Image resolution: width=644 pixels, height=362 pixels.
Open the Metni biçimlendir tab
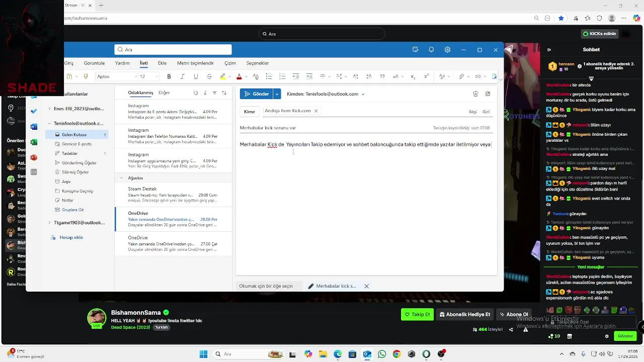pyautogui.click(x=195, y=63)
